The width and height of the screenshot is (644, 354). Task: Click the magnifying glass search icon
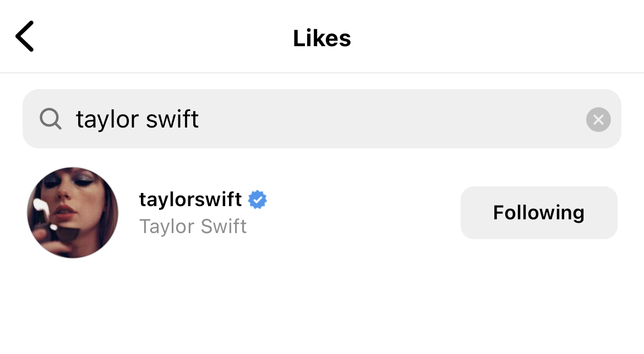50,119
